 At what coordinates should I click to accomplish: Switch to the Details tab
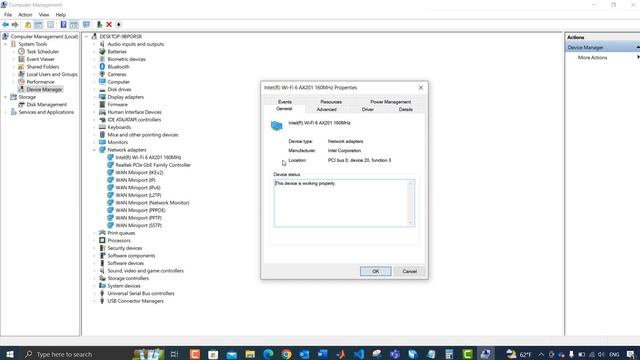pyautogui.click(x=405, y=109)
